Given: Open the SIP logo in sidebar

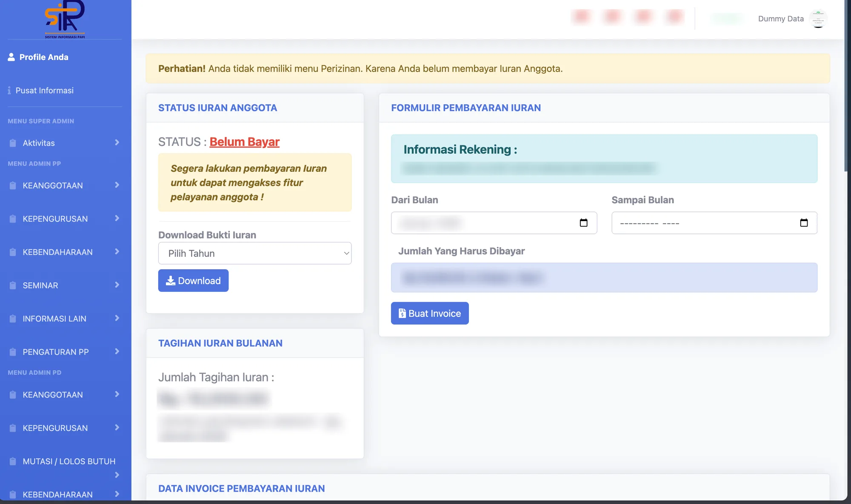Looking at the screenshot, I should [65, 19].
